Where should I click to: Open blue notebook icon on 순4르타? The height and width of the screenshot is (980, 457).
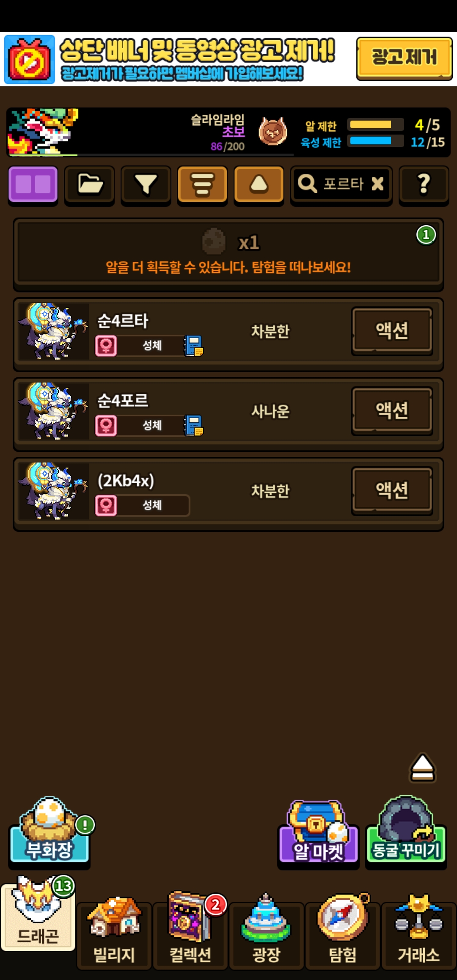point(194,346)
